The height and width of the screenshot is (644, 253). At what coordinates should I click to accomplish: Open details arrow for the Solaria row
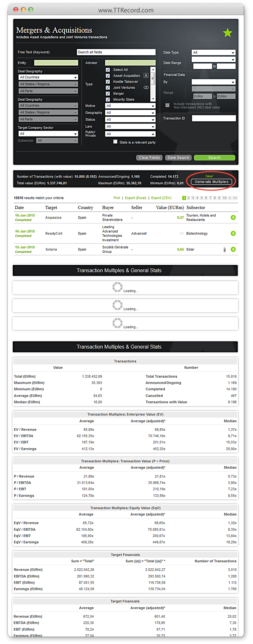coord(233,249)
